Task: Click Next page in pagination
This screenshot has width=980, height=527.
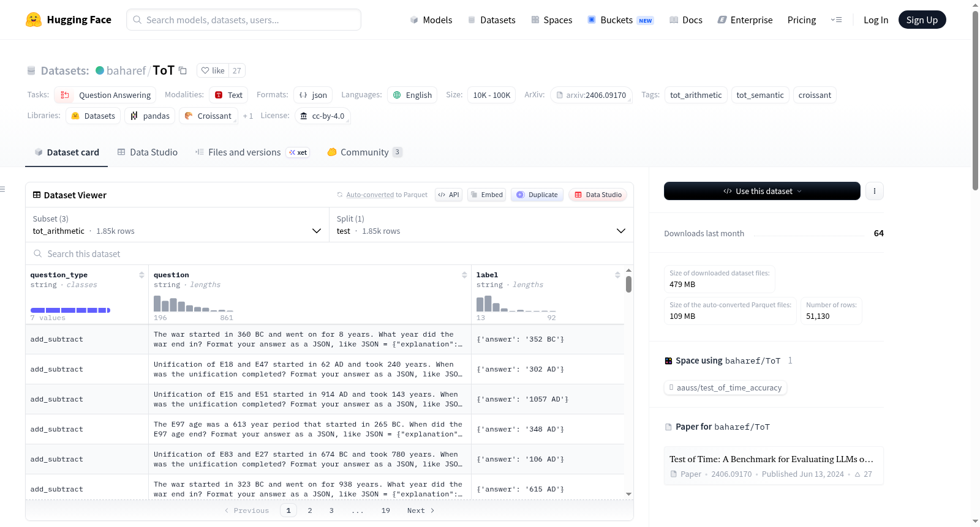Action: [421, 510]
